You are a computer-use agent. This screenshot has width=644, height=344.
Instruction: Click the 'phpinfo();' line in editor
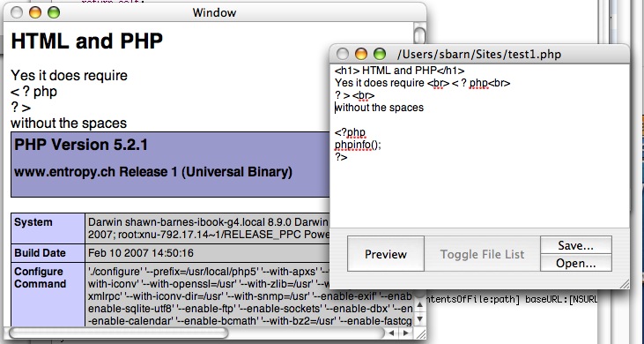pyautogui.click(x=358, y=145)
